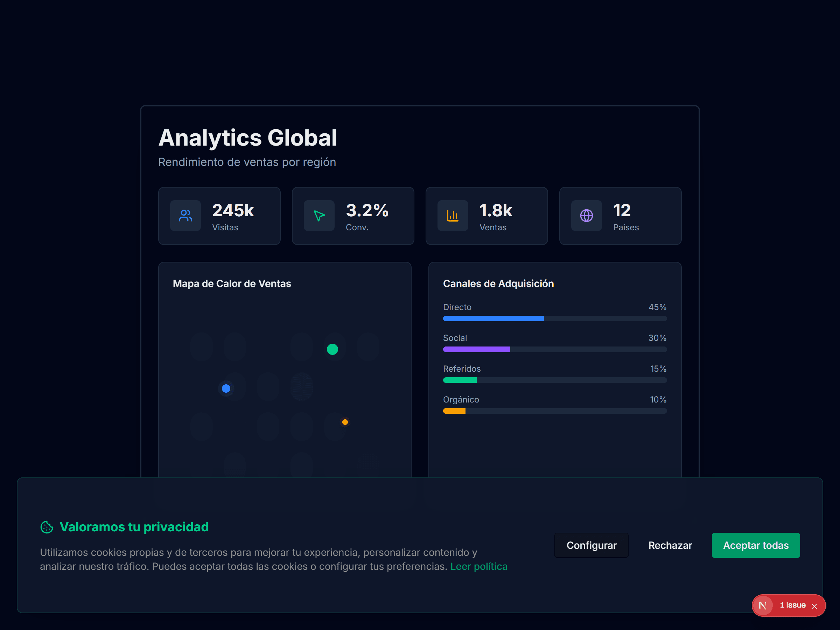Click the 1 Issue badge
The width and height of the screenshot is (840, 630).
[x=792, y=605]
